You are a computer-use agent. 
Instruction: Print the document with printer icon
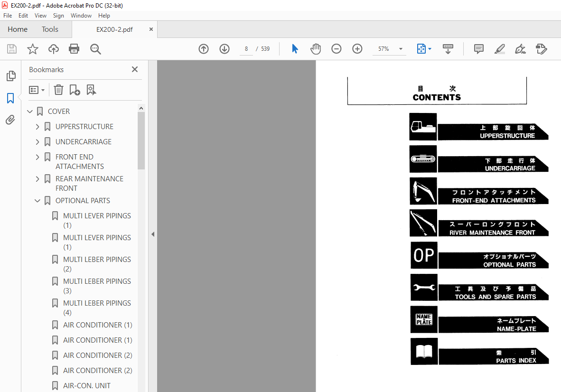click(74, 48)
